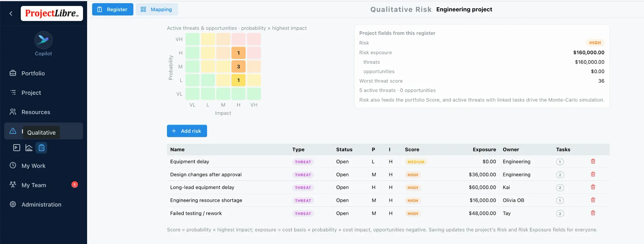Click the MEDIUM score badge
Viewport: 644px width, 244px height.
tap(416, 162)
